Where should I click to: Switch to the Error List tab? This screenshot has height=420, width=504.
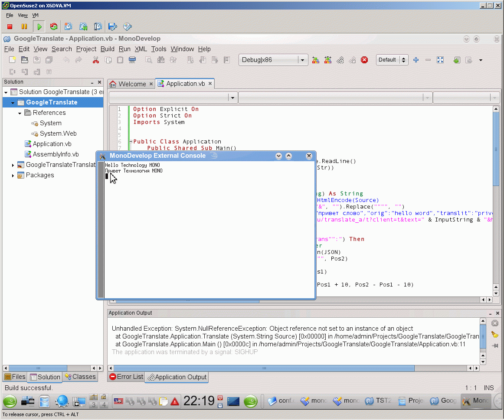point(126,377)
